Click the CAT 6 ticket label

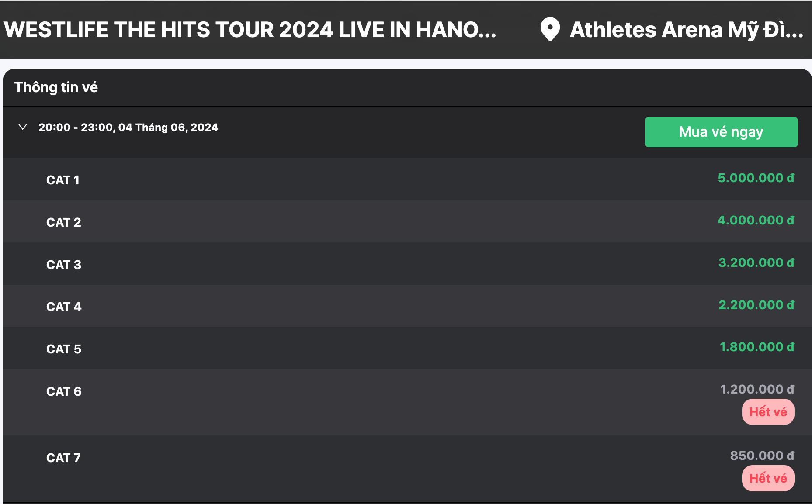coord(64,391)
